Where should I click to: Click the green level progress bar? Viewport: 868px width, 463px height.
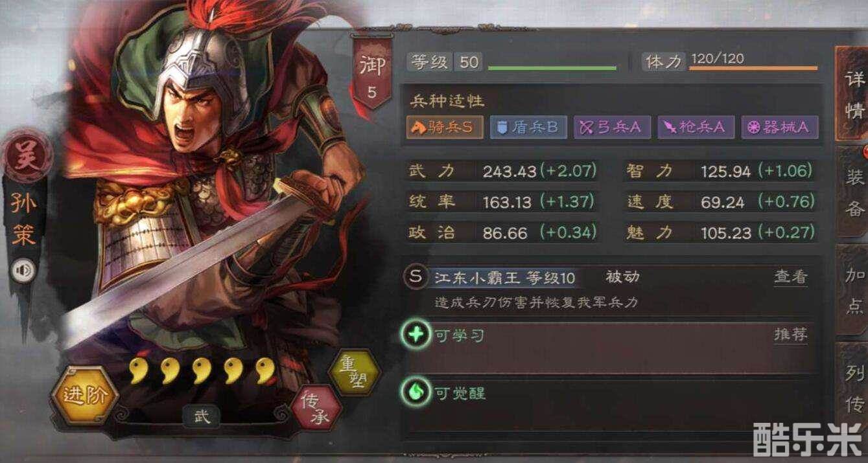[x=552, y=68]
